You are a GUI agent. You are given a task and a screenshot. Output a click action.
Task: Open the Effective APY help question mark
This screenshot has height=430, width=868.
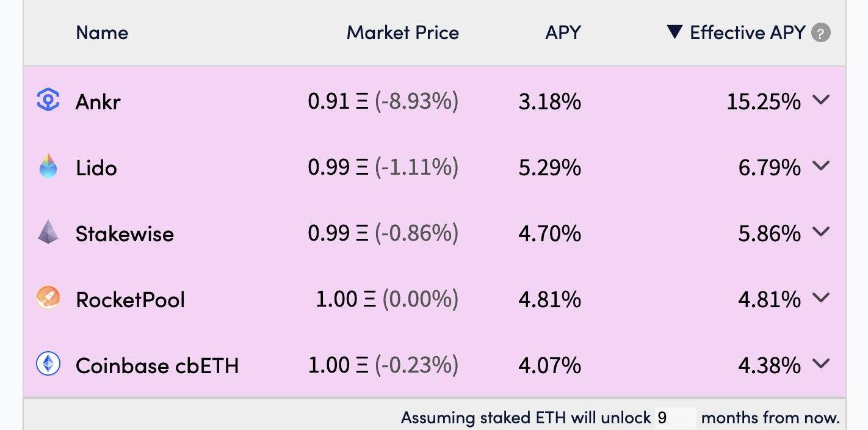pyautogui.click(x=821, y=33)
